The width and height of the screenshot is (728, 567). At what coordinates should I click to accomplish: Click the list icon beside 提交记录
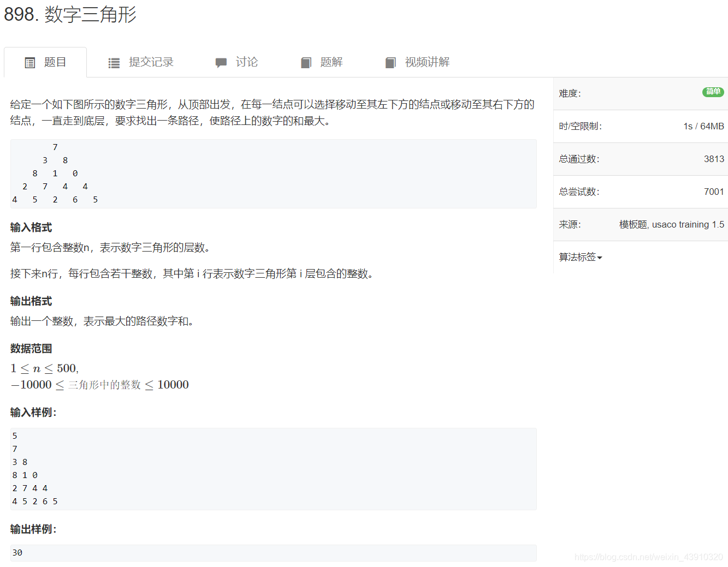pyautogui.click(x=114, y=62)
